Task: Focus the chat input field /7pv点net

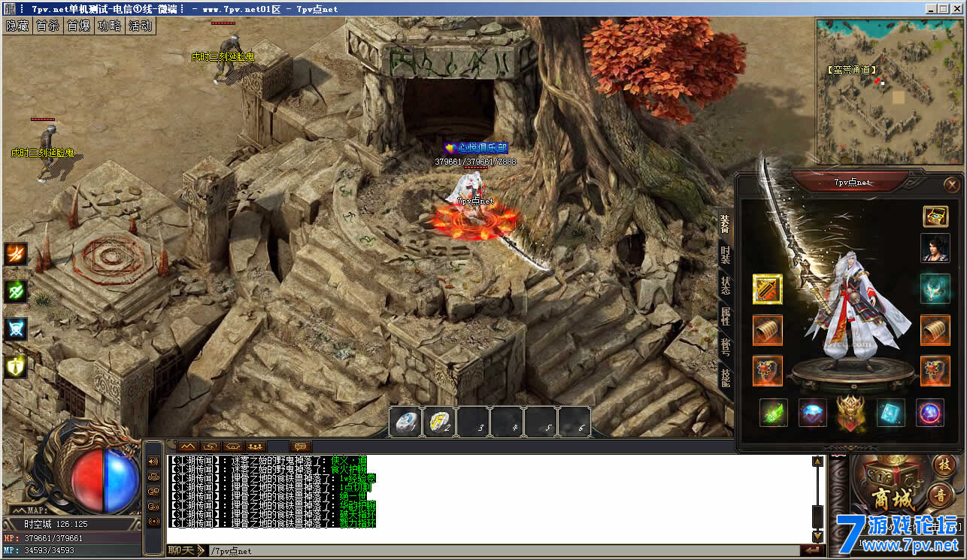Action: click(x=503, y=551)
